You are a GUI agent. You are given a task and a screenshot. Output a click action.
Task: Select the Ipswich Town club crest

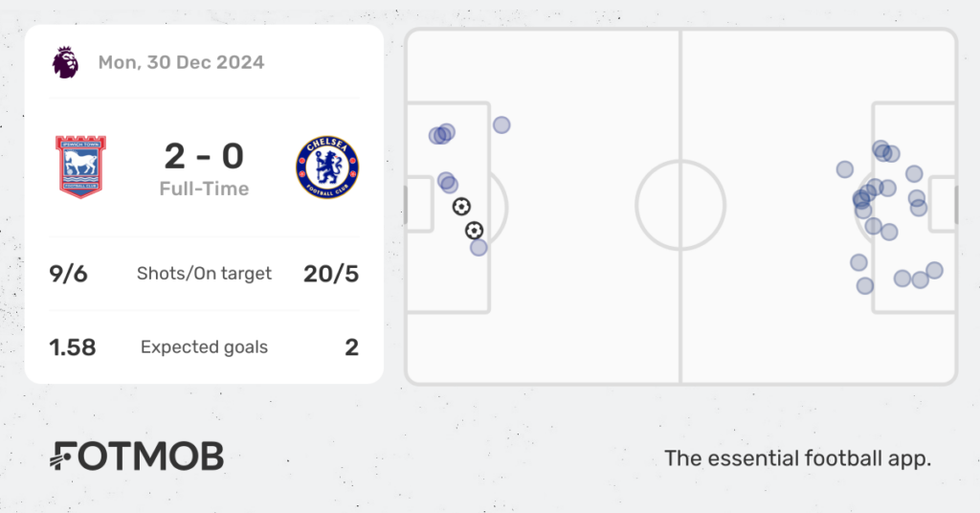coord(80,167)
